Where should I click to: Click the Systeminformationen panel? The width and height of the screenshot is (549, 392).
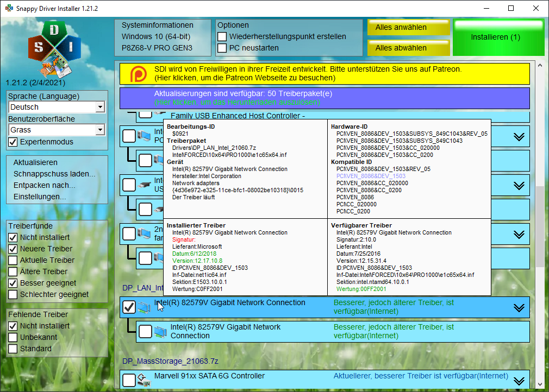click(163, 37)
